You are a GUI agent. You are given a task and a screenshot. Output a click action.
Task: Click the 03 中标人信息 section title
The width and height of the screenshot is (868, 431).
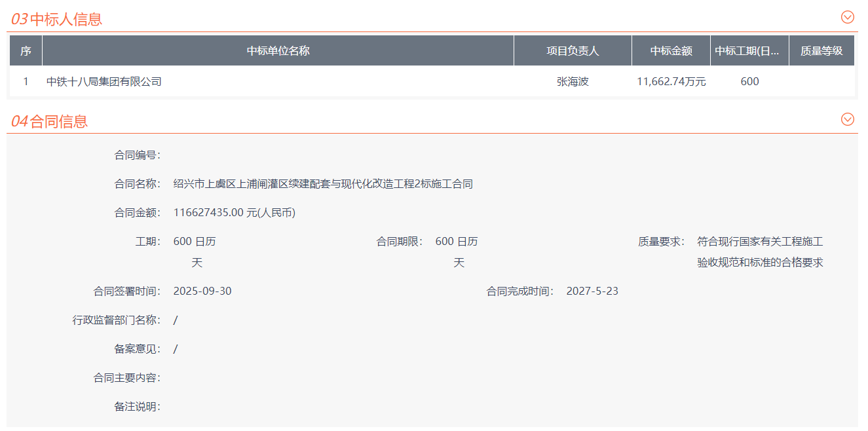(x=57, y=19)
